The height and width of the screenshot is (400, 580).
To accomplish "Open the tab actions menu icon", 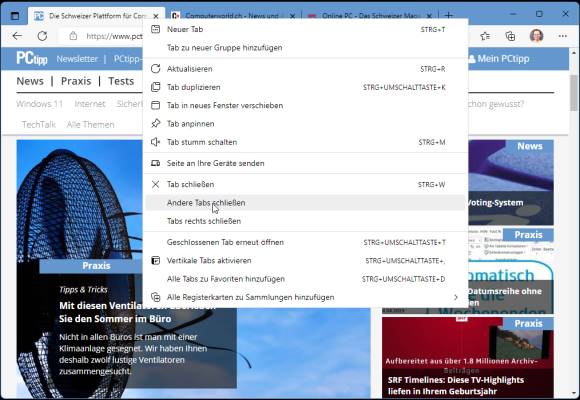I will click(x=15, y=16).
